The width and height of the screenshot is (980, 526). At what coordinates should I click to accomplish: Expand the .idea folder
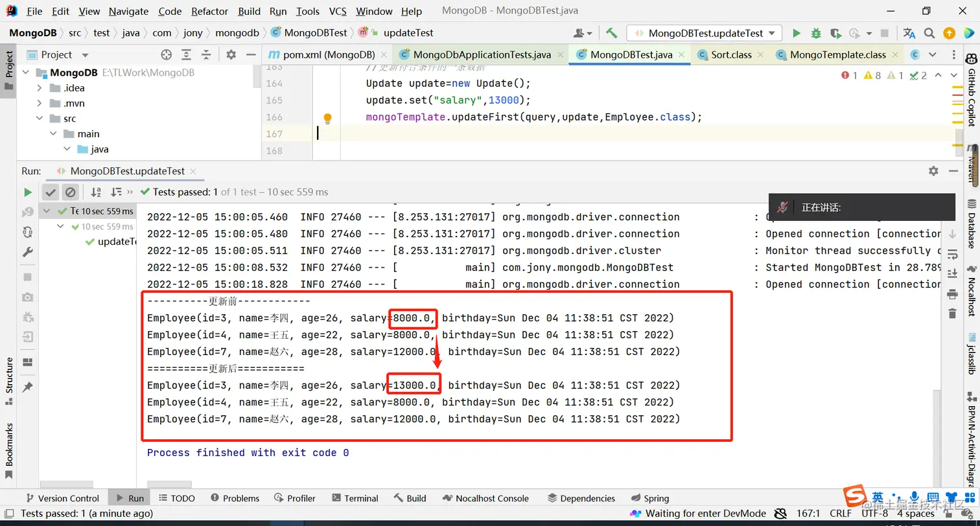[x=40, y=88]
